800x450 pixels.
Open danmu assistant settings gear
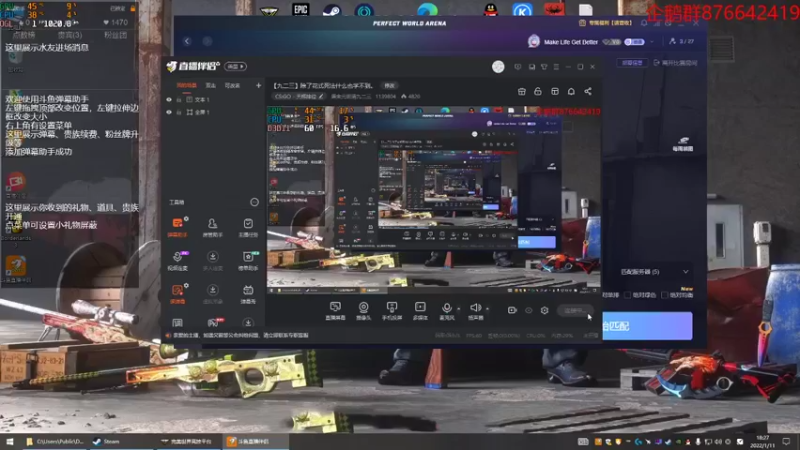pyautogui.click(x=186, y=219)
